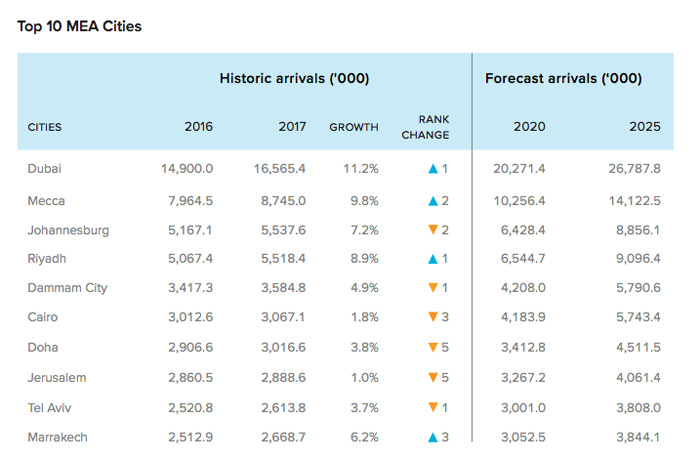Click Cairo's 2025 forecast 5,743.4
Viewport: 700px width, 460px height.
[638, 317]
